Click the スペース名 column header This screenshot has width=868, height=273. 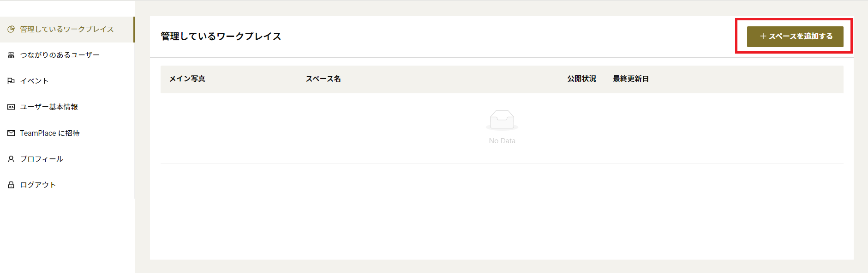(x=323, y=79)
